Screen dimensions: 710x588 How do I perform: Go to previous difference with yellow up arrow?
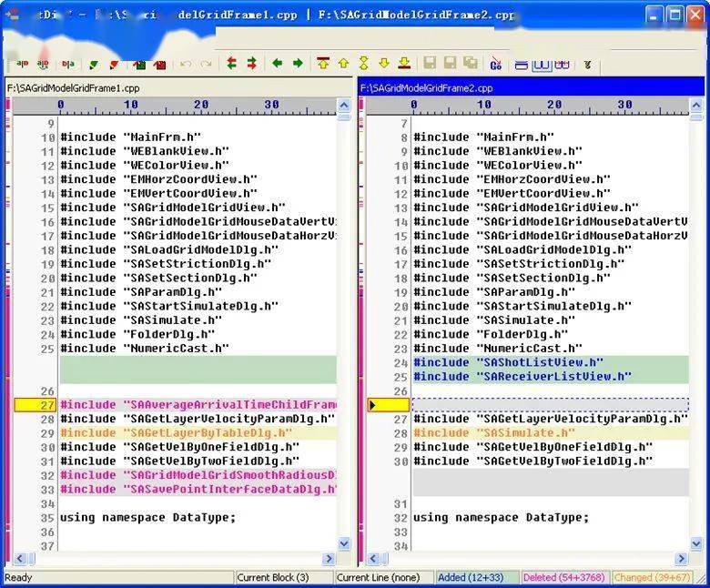coord(344,64)
